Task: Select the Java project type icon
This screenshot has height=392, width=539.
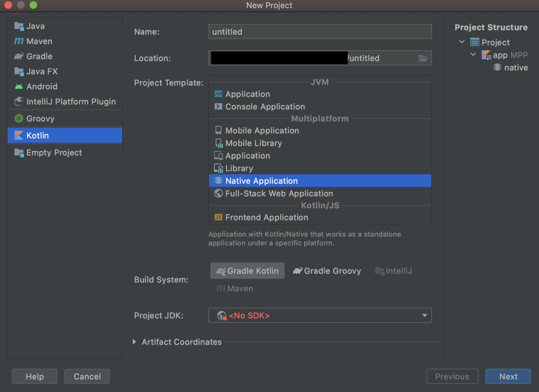Action: [x=19, y=26]
